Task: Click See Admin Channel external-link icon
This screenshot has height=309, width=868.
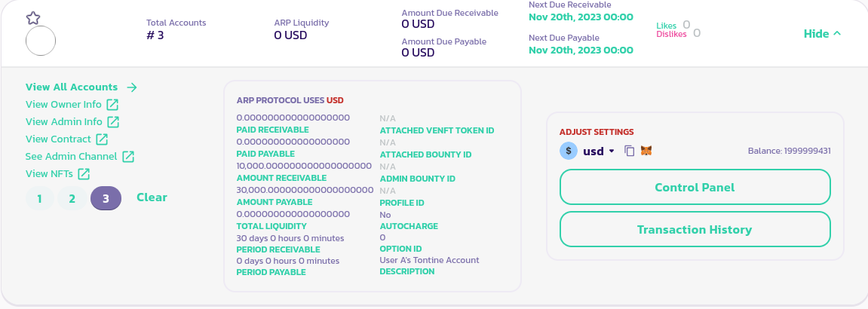Action: point(128,157)
